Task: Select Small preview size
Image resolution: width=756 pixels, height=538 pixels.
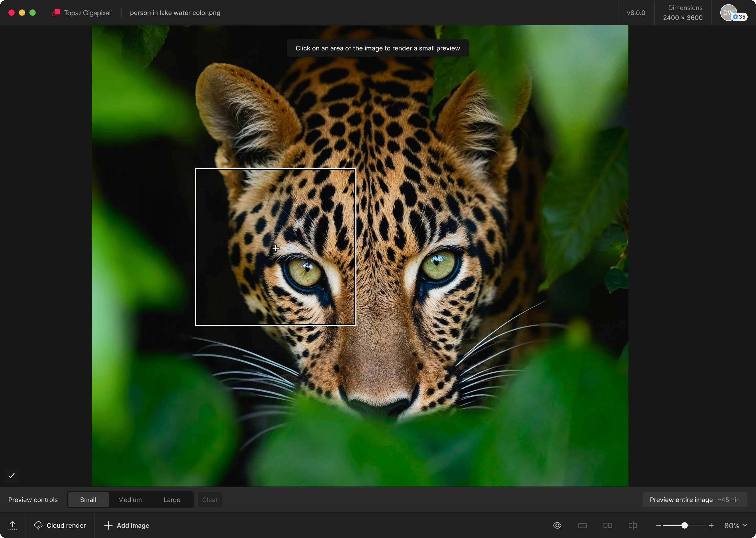Action: click(88, 500)
